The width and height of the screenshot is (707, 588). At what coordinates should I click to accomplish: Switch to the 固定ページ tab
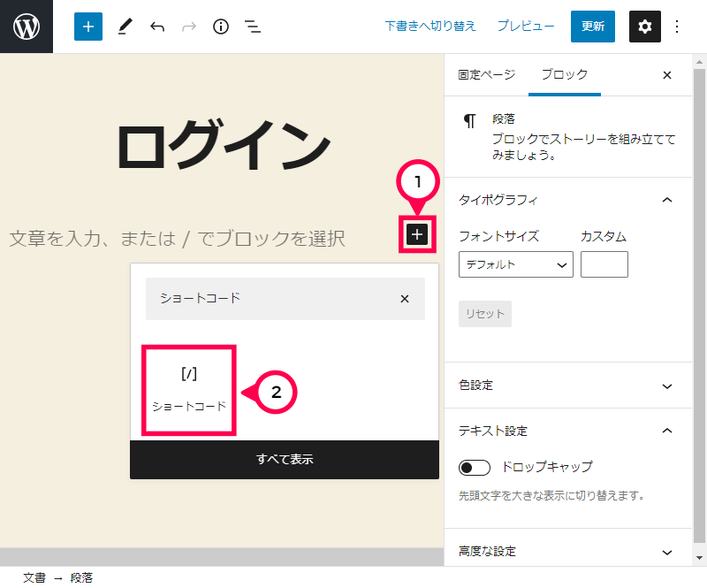click(486, 75)
